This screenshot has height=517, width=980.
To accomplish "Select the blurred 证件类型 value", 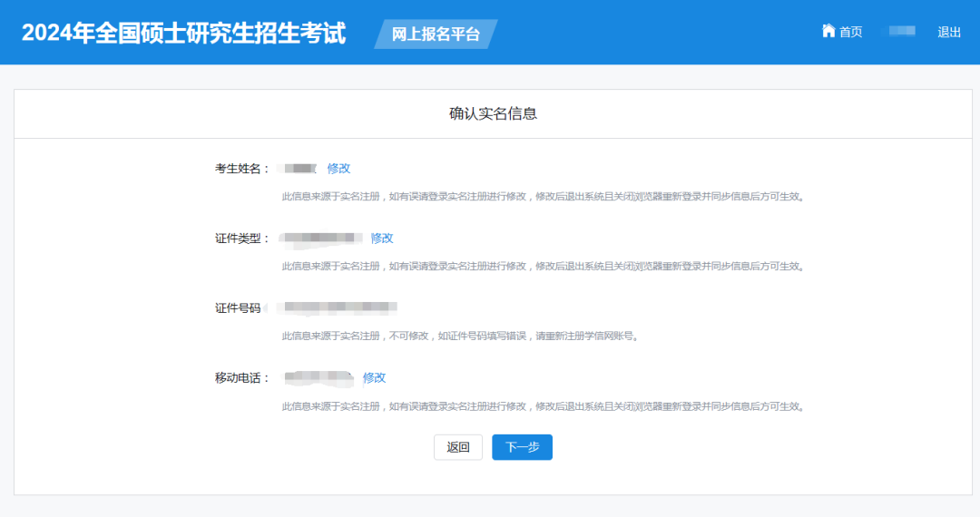I will (321, 238).
